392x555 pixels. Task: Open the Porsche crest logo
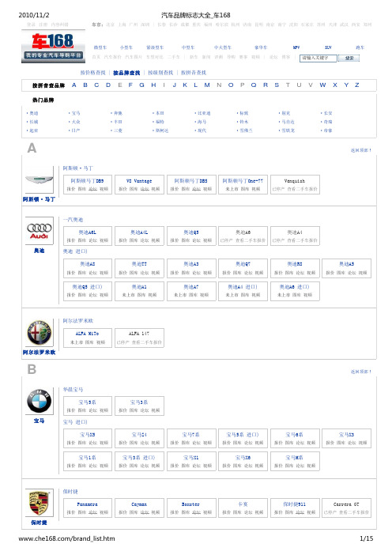click(x=40, y=503)
